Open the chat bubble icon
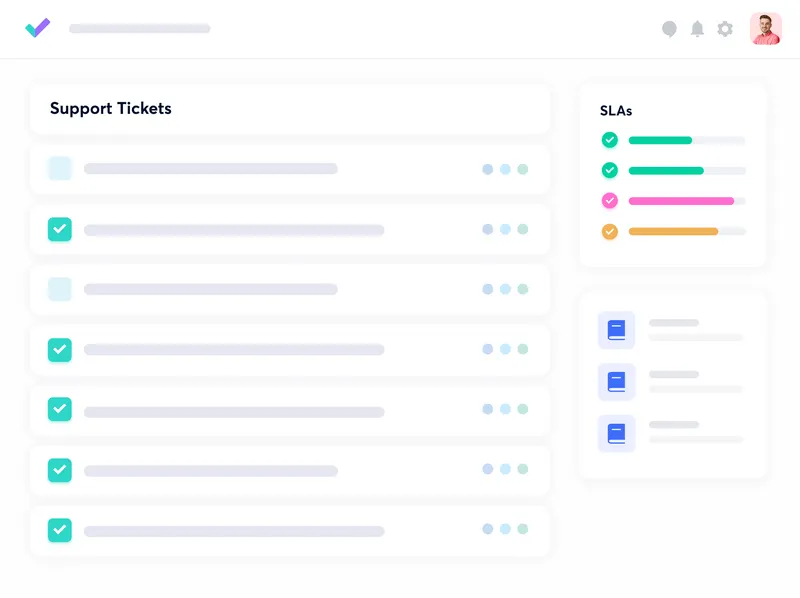 click(x=669, y=29)
